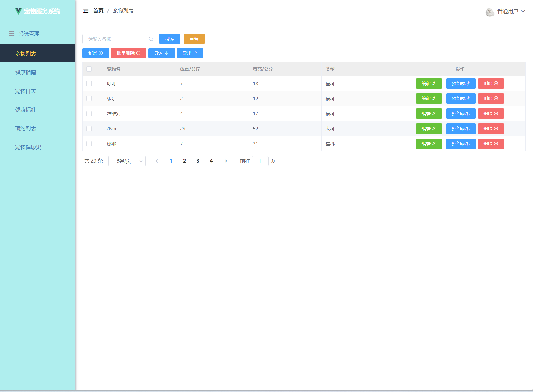
Task: Select all rows with header checkbox
Action: [89, 69]
